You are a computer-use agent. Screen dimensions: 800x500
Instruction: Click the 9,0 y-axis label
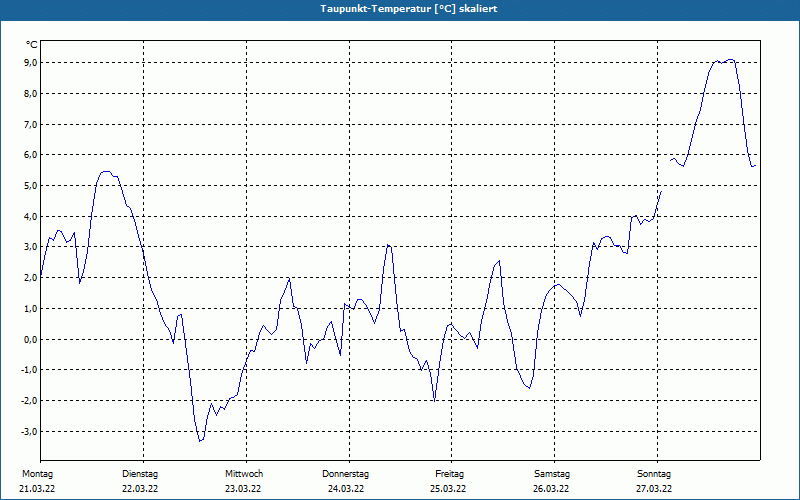pos(31,63)
